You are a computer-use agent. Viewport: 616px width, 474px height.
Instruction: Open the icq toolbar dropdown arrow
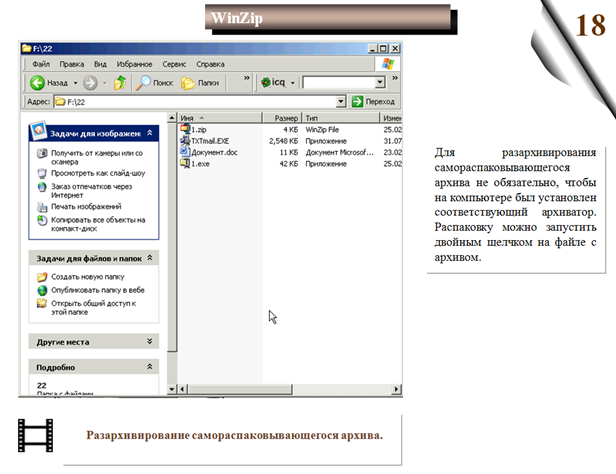click(293, 83)
